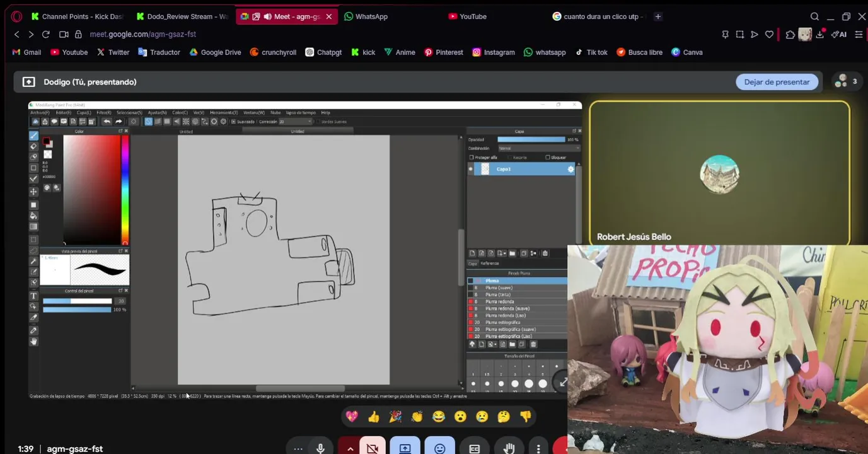Turn on the camera in Meet
This screenshot has height=454, width=868.
click(373, 448)
